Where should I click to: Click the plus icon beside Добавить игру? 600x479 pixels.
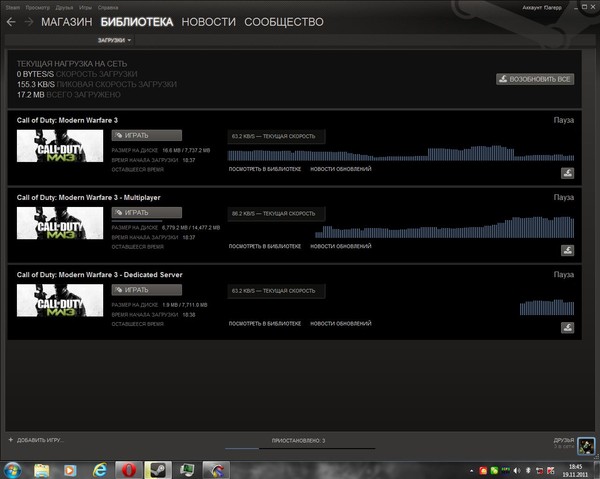(x=11, y=440)
